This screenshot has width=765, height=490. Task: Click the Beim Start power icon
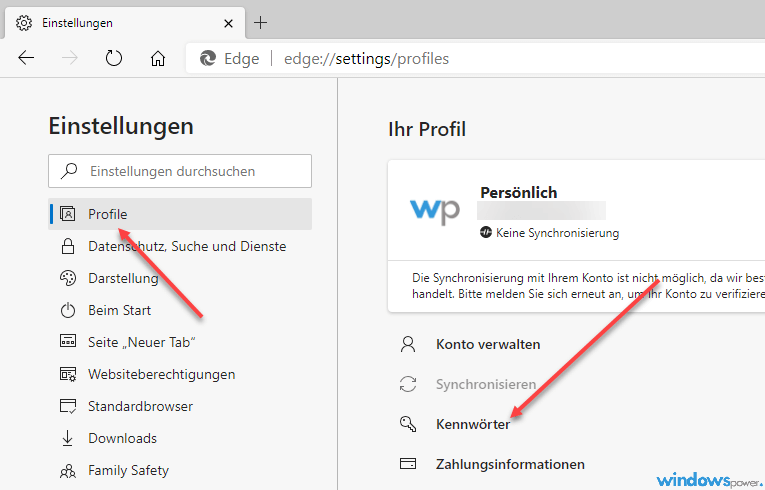68,310
